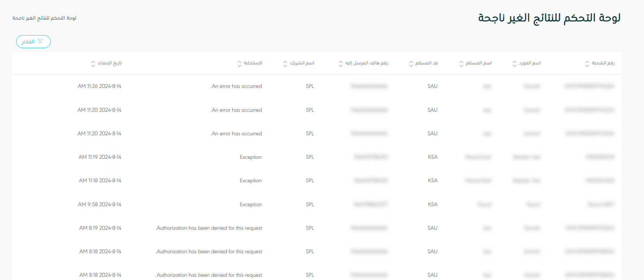Image resolution: width=644 pixels, height=280 pixels.
Task: Sort by الاستجابة column arrows
Action: click(239, 64)
